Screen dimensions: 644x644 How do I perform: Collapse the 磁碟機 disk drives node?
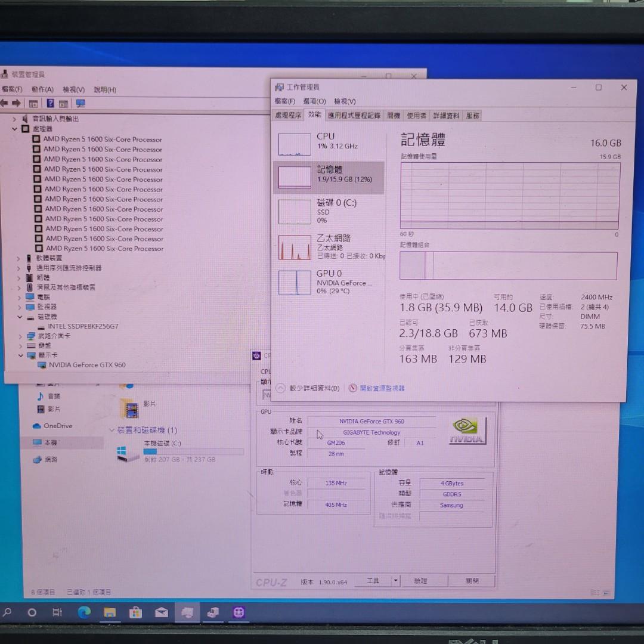coord(20,317)
